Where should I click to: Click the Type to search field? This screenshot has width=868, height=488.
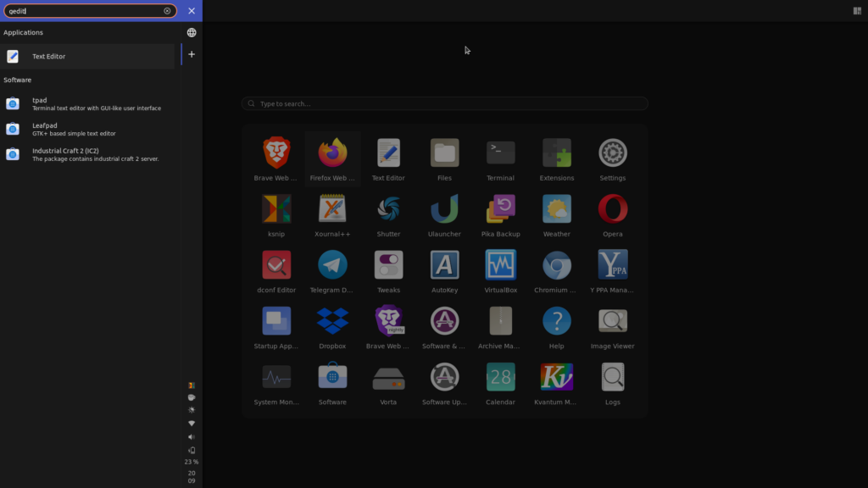444,103
